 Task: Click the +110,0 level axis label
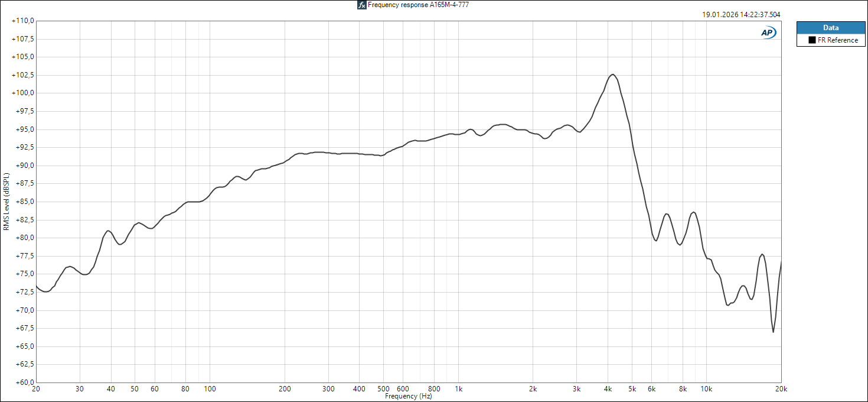23,21
